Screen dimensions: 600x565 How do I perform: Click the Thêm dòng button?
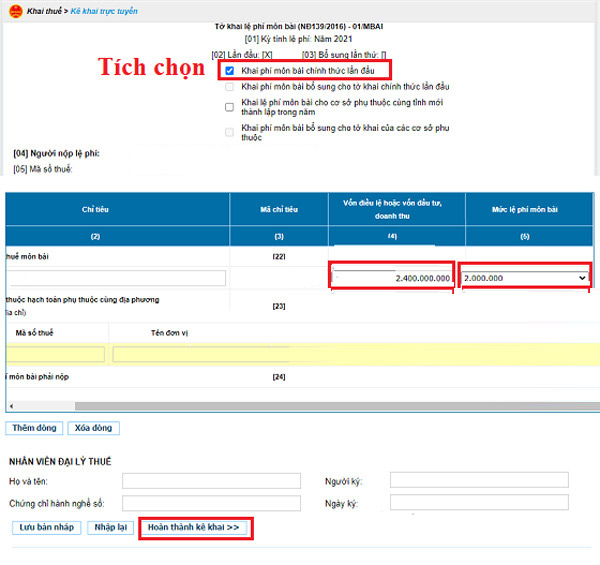(34, 428)
